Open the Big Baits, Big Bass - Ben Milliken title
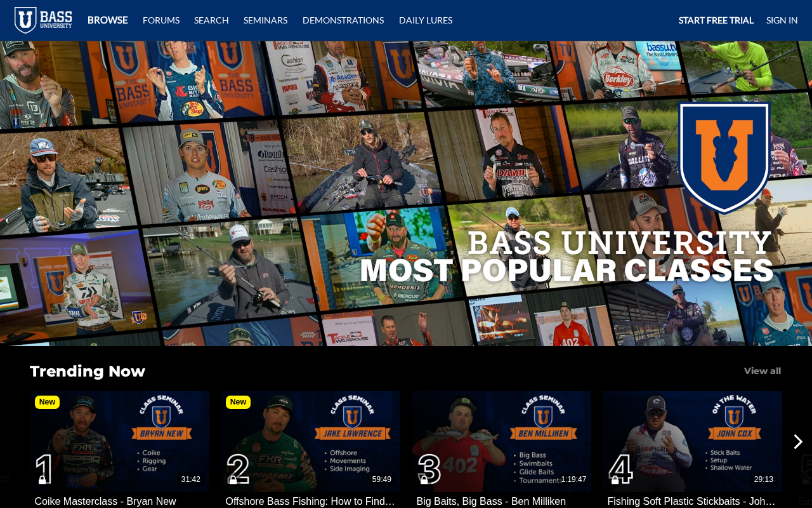Viewport: 812px width, 508px height. (491, 502)
